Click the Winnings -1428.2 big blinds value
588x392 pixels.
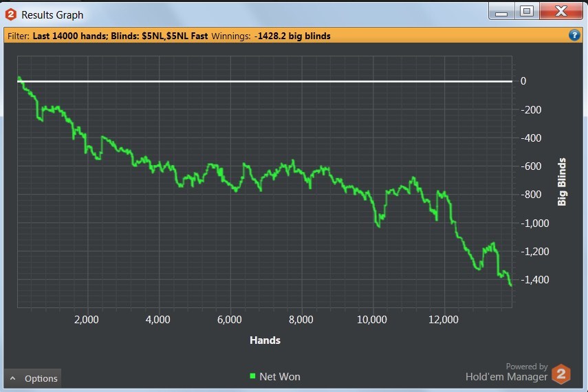click(292, 36)
